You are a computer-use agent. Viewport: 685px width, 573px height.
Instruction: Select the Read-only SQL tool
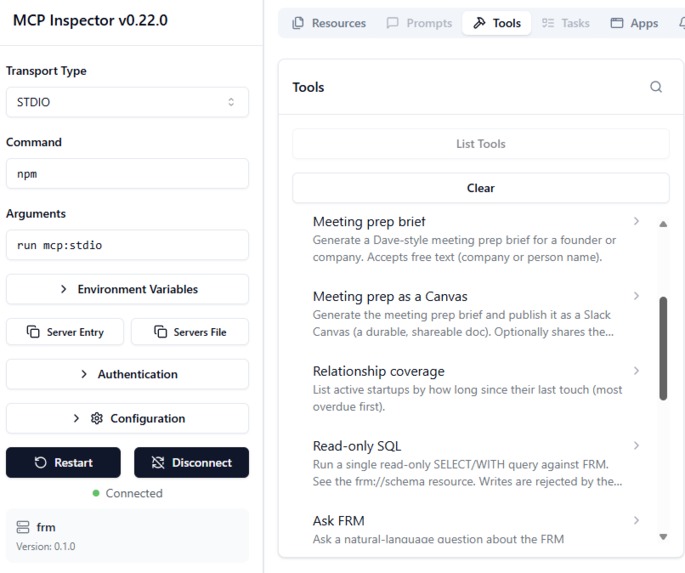point(476,463)
